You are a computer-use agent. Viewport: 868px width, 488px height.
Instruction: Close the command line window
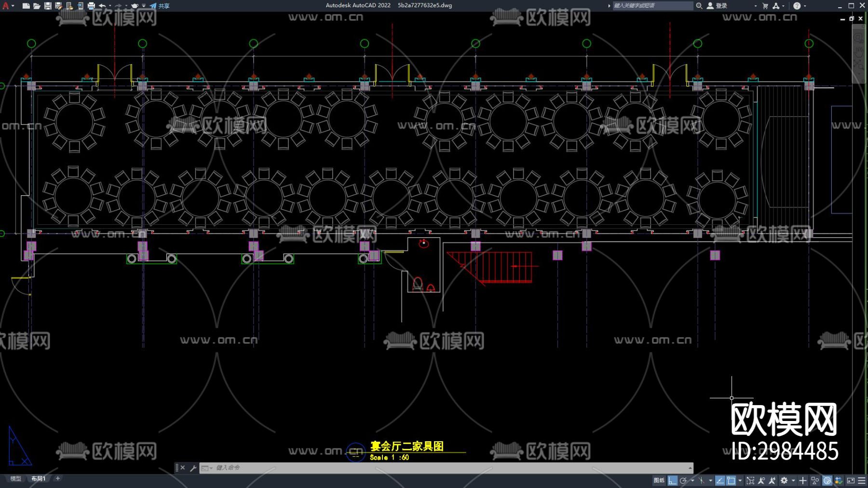click(x=183, y=468)
